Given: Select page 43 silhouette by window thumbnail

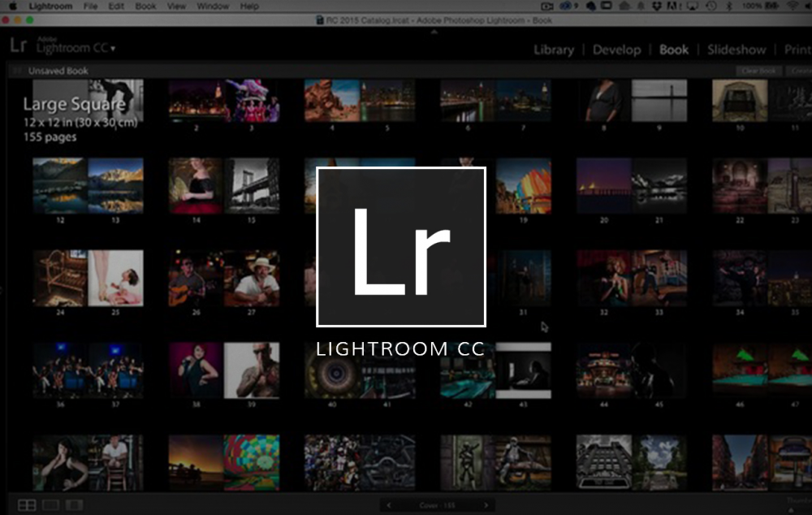Looking at the screenshot, I should 524,370.
